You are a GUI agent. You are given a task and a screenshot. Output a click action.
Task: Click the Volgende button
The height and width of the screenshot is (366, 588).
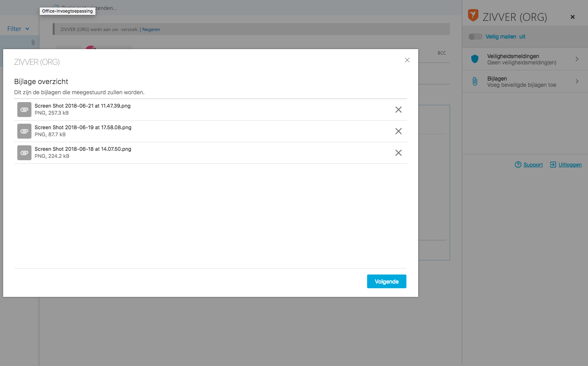tap(386, 281)
